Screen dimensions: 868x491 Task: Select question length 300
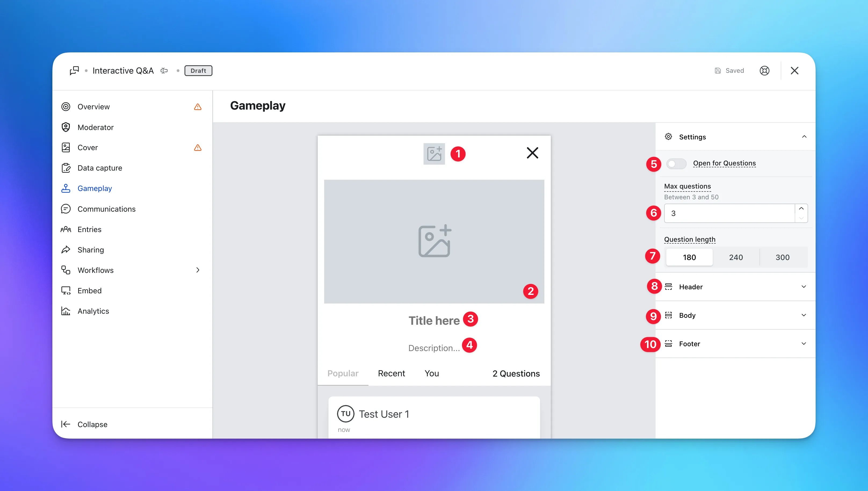pyautogui.click(x=782, y=257)
